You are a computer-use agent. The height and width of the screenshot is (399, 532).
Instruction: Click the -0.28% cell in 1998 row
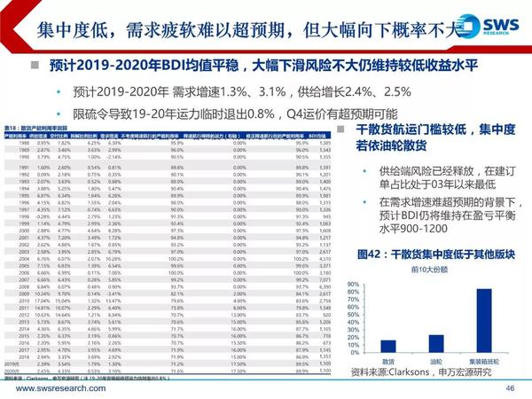(43, 216)
